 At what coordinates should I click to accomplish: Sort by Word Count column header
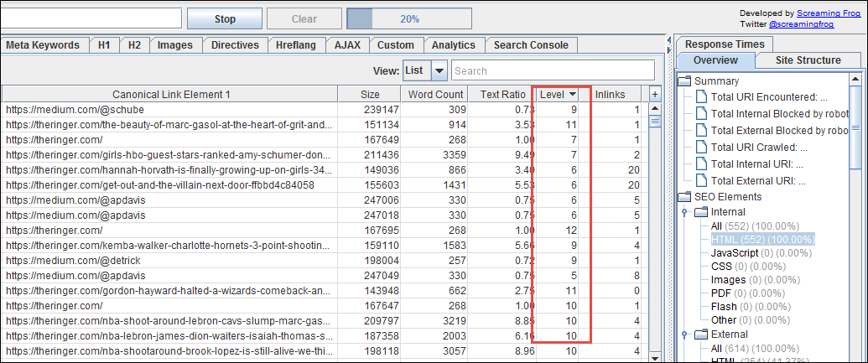click(435, 95)
